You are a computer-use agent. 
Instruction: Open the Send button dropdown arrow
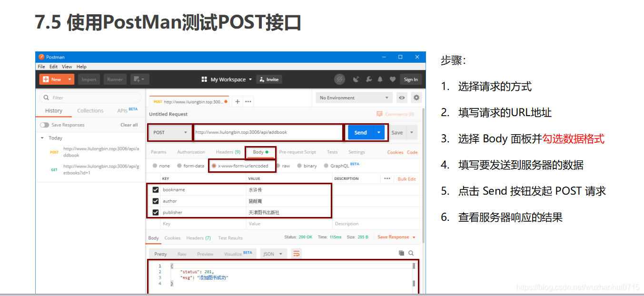(x=379, y=132)
